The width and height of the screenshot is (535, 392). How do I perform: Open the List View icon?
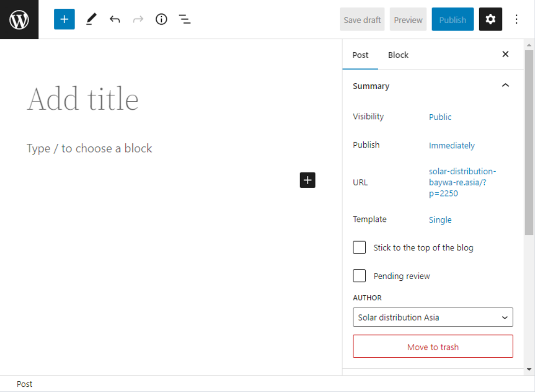185,20
